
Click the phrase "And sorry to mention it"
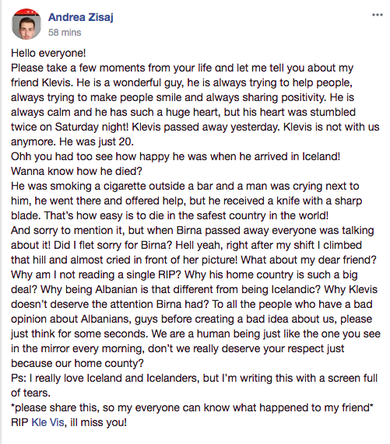[68, 230]
